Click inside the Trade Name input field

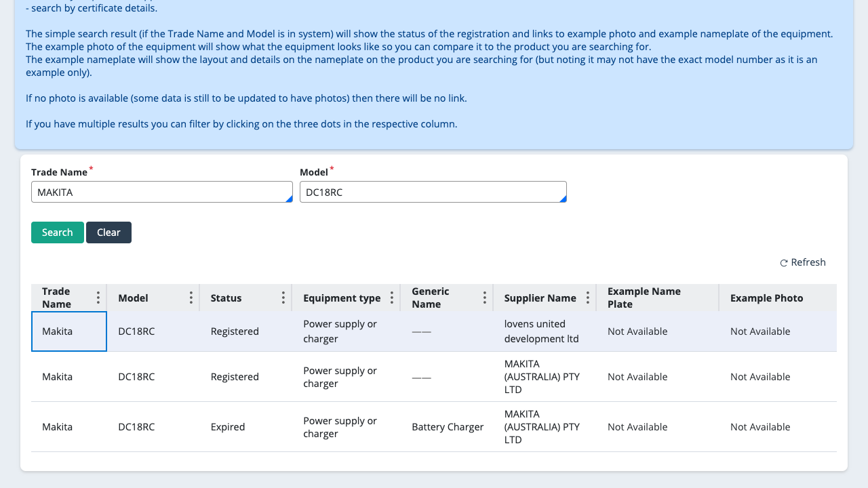[161, 192]
